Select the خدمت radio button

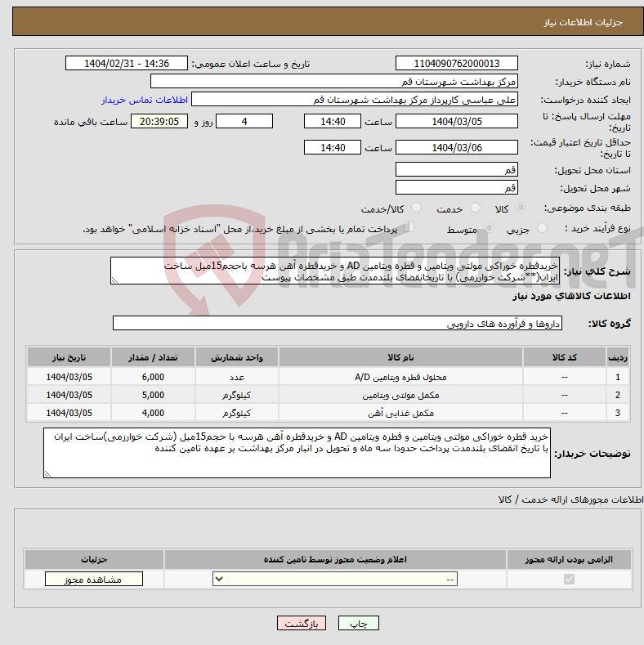[x=475, y=208]
